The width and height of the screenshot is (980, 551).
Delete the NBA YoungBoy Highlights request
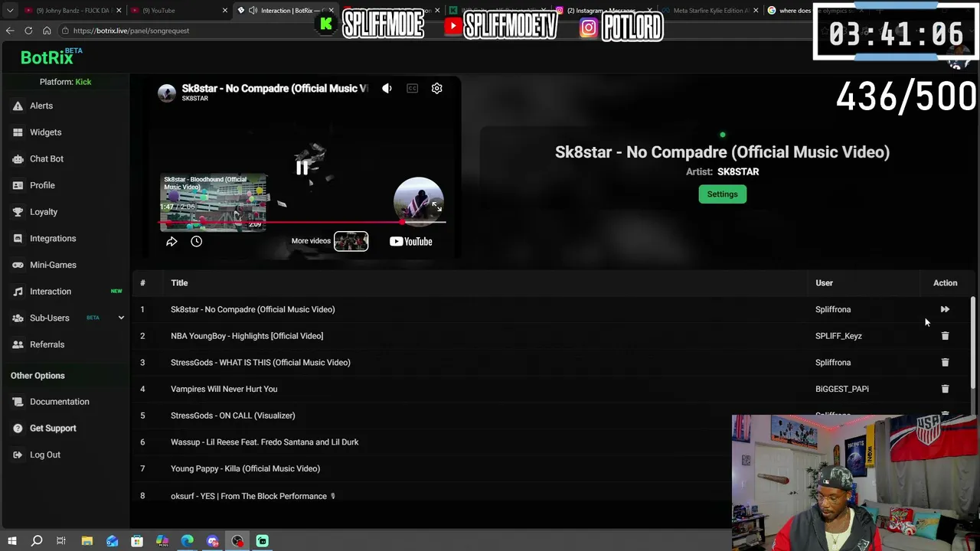(945, 336)
